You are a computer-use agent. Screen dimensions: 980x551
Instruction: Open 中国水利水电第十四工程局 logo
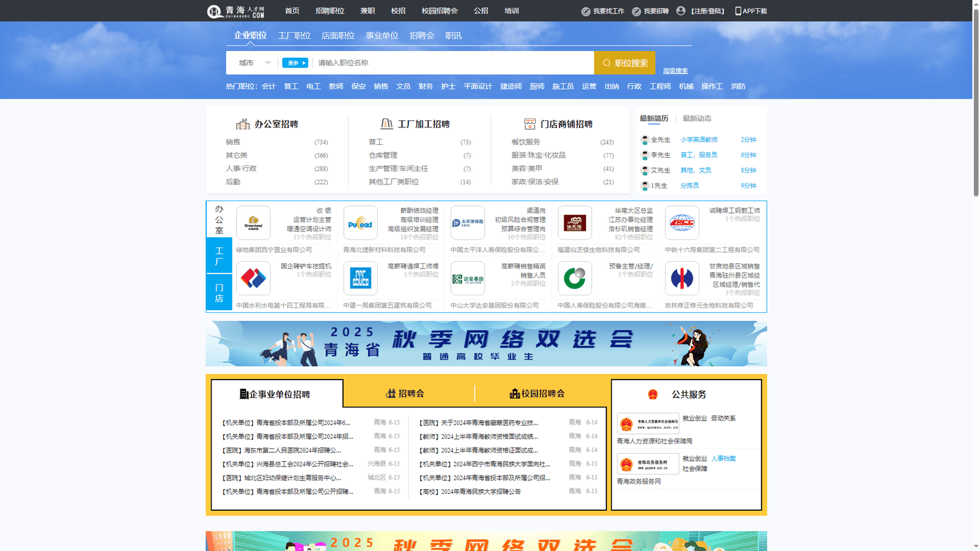click(253, 278)
